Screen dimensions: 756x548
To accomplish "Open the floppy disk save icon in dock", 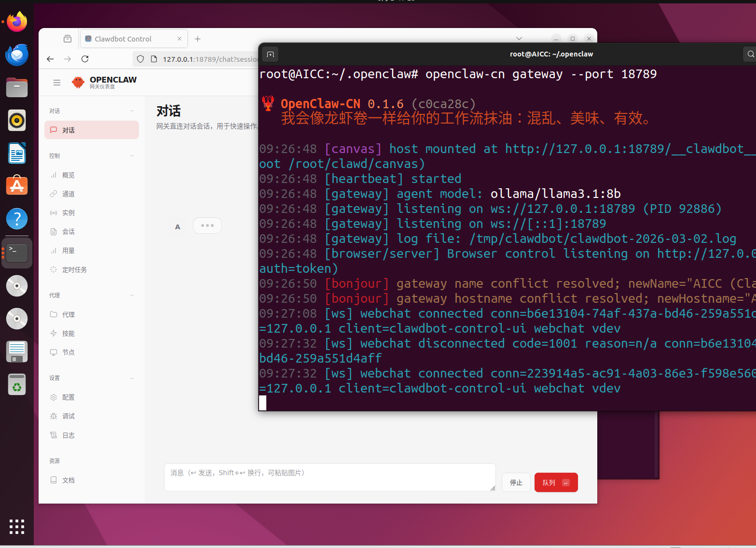I will (x=17, y=351).
